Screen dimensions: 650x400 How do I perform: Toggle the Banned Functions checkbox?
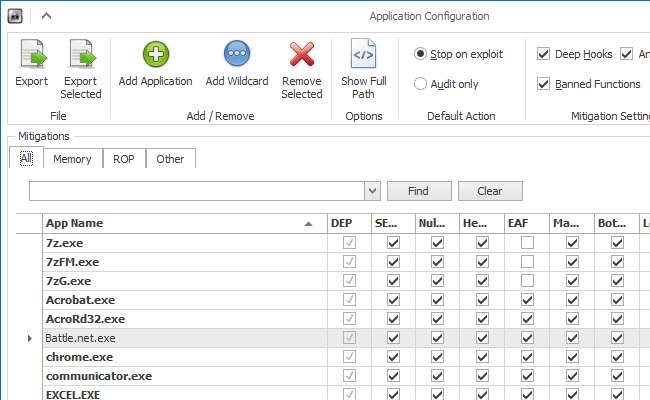pyautogui.click(x=544, y=84)
